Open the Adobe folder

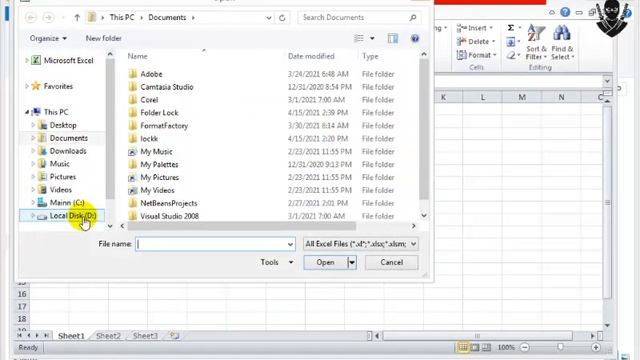click(151, 74)
